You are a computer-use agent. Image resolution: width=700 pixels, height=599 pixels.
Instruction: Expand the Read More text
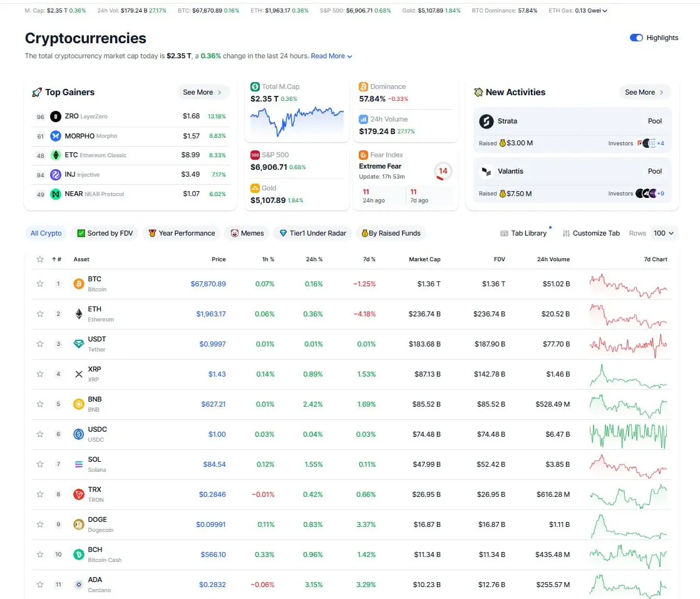pos(332,56)
